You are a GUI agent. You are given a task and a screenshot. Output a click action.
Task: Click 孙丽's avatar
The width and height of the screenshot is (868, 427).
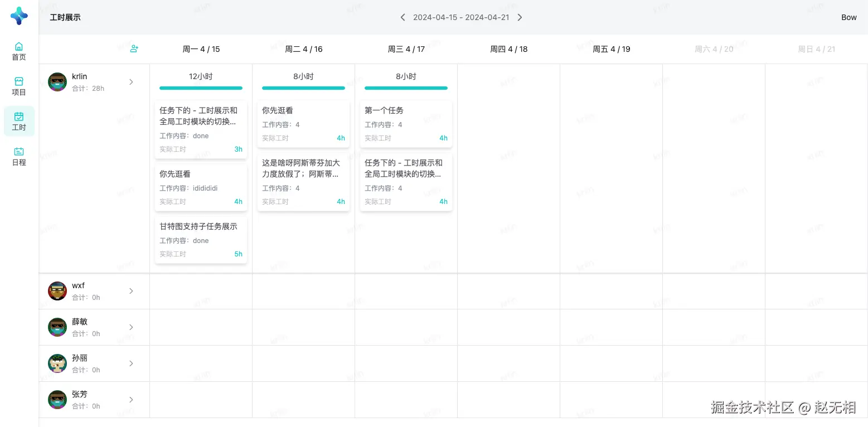57,363
